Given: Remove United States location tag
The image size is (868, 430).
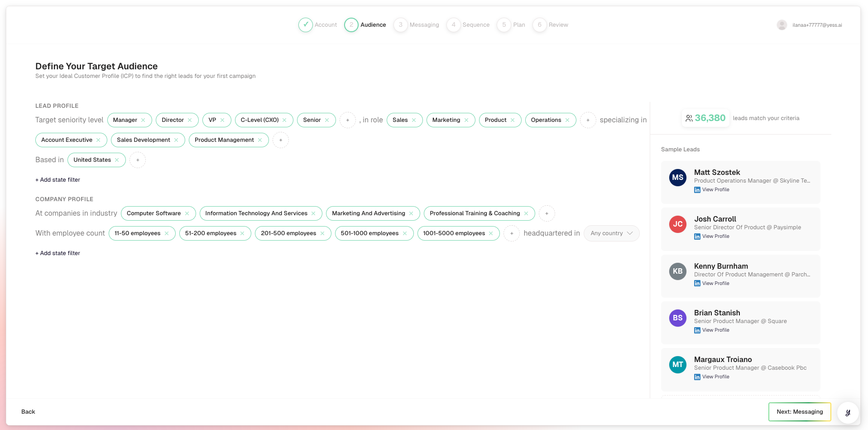Looking at the screenshot, I should click(117, 160).
